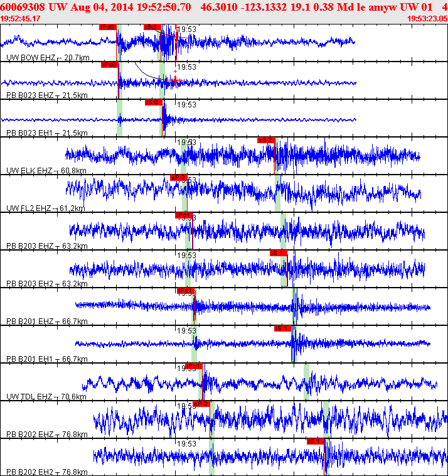The image size is (448, 476).
Task: Select the iPc1 pick flag on TDL EHZ
Action: coord(194,366)
